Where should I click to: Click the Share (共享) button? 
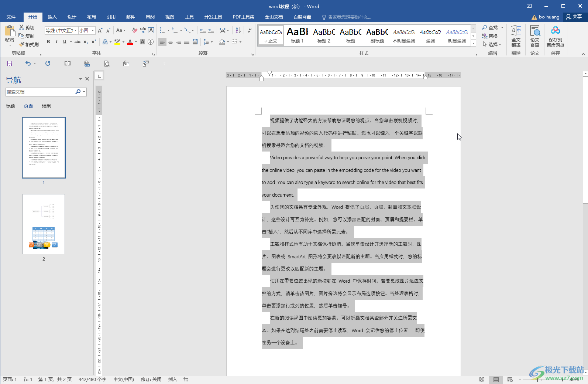click(574, 17)
